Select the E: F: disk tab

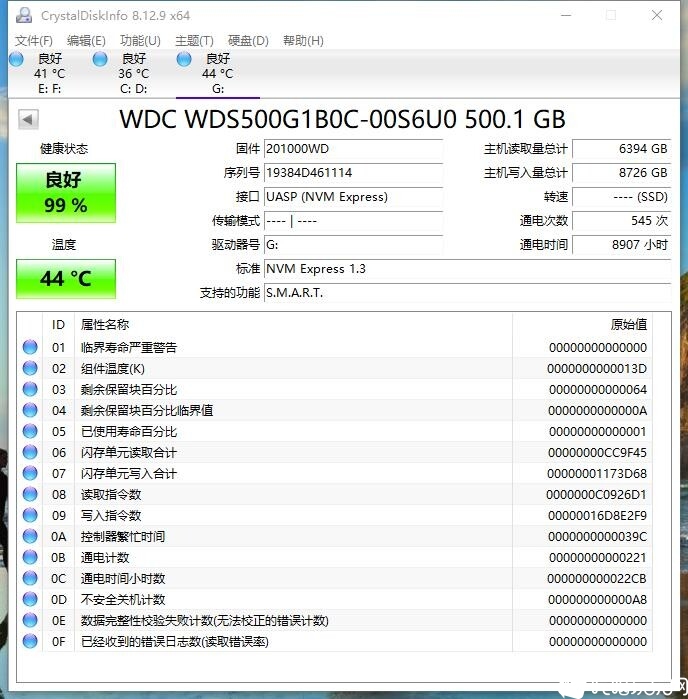49,73
